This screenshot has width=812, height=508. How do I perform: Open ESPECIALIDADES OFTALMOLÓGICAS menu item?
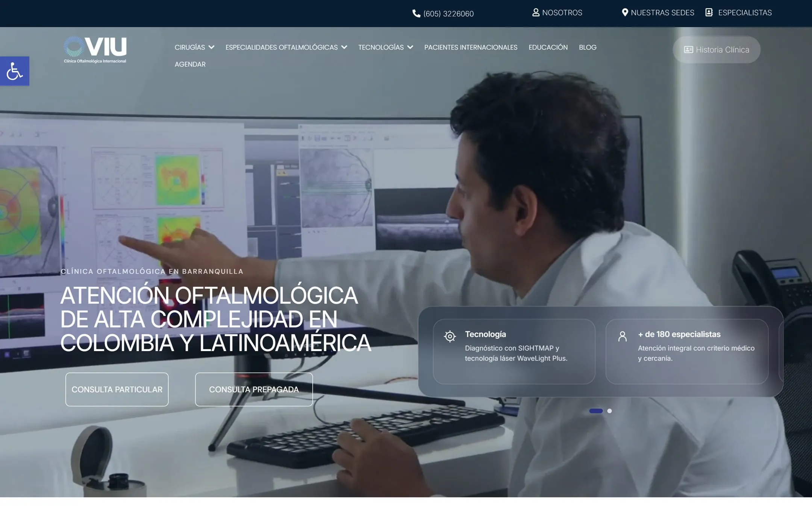pyautogui.click(x=282, y=47)
